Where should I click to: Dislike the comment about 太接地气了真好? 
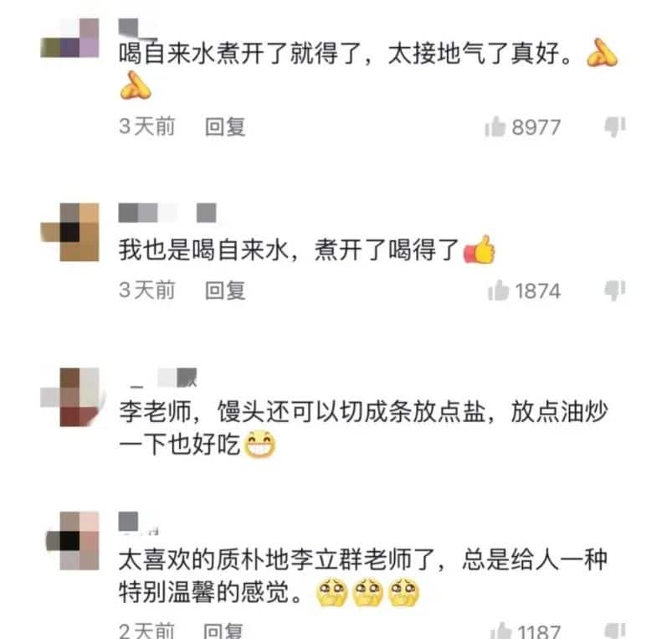click(x=614, y=127)
